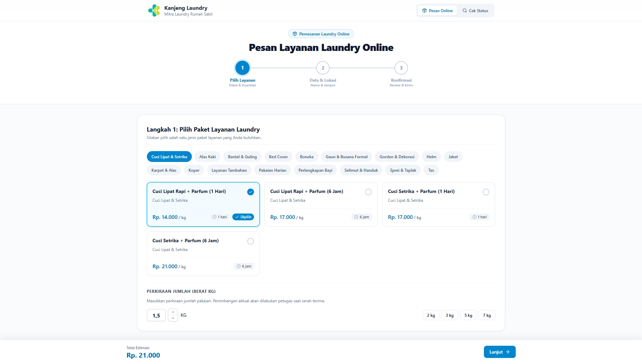Open the Pesan Online tab
This screenshot has width=642, height=364.
[x=438, y=10]
